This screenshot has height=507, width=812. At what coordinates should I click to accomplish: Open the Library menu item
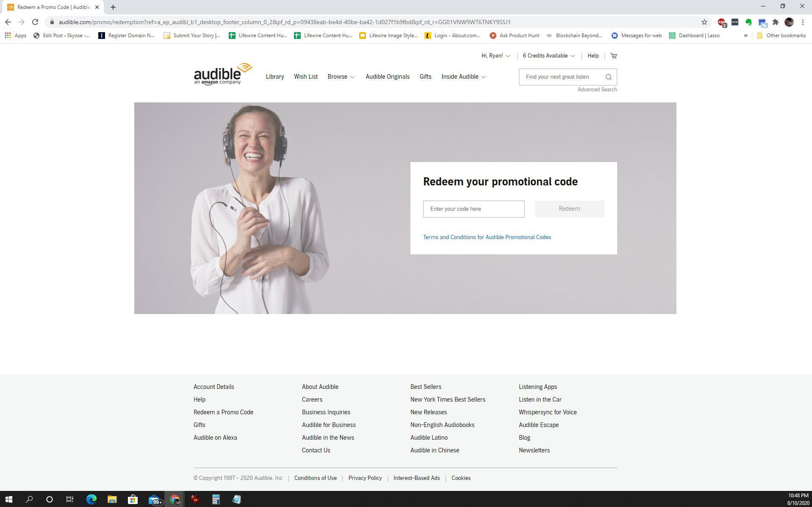(275, 77)
